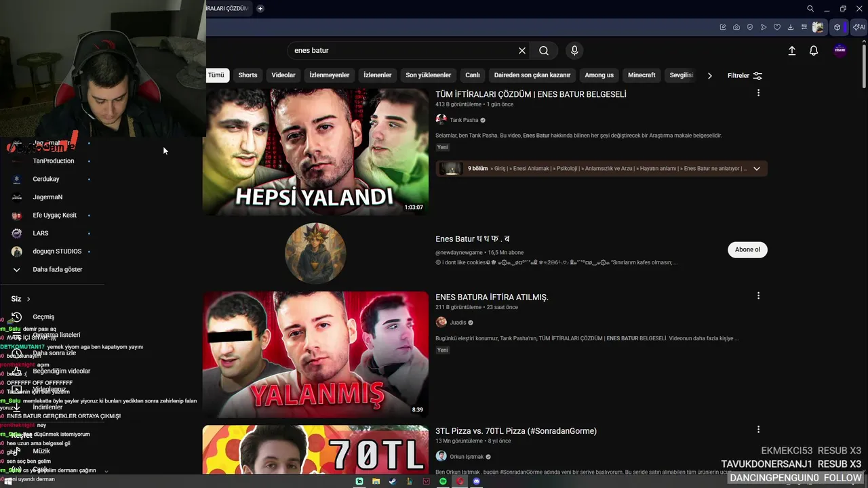Select the İzlenenler filter chip

point(378,75)
